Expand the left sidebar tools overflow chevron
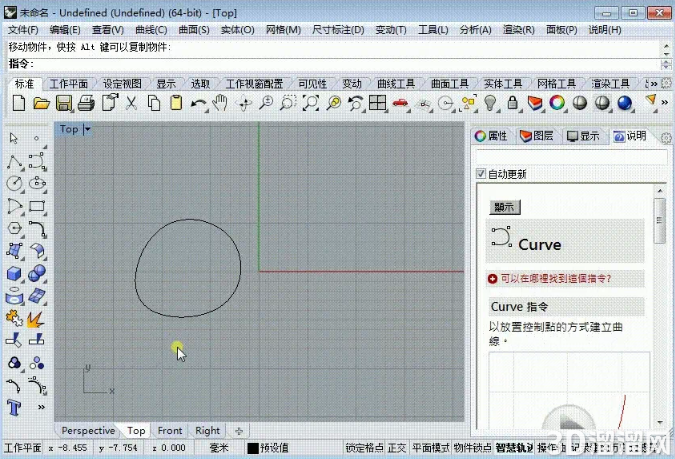 coord(41,407)
